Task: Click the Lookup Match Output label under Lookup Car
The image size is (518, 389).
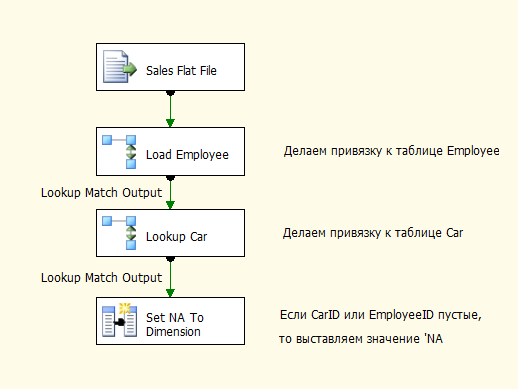Action: (101, 278)
